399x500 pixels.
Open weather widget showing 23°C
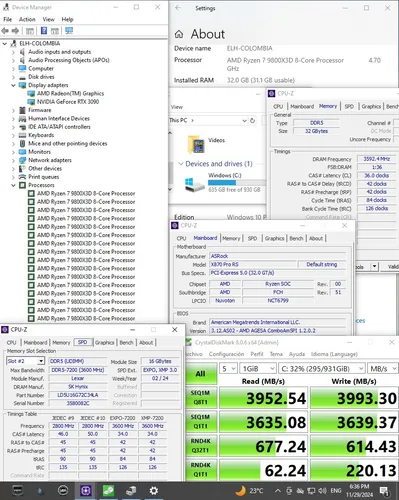coord(249,491)
